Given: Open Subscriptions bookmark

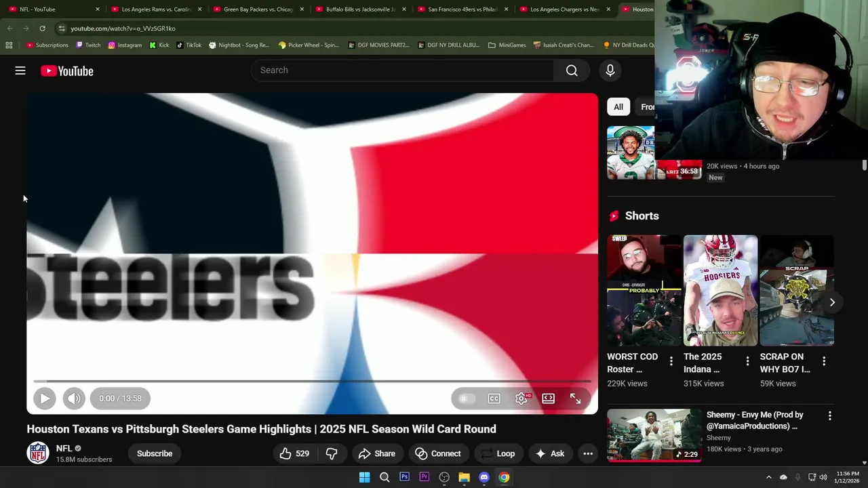Looking at the screenshot, I should [x=47, y=45].
